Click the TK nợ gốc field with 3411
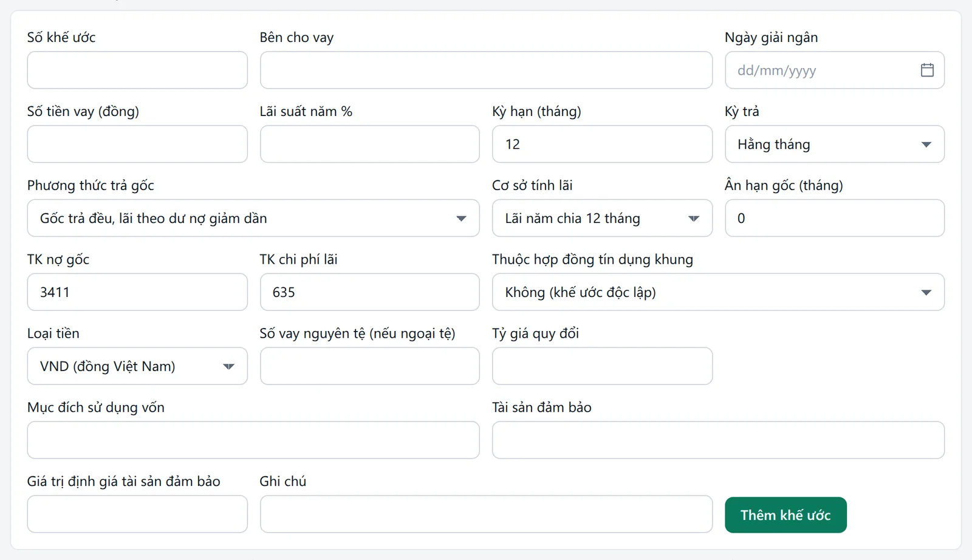 137,292
